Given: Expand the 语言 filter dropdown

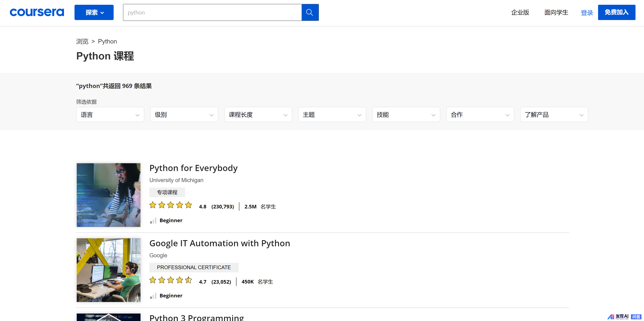Looking at the screenshot, I should tap(110, 115).
